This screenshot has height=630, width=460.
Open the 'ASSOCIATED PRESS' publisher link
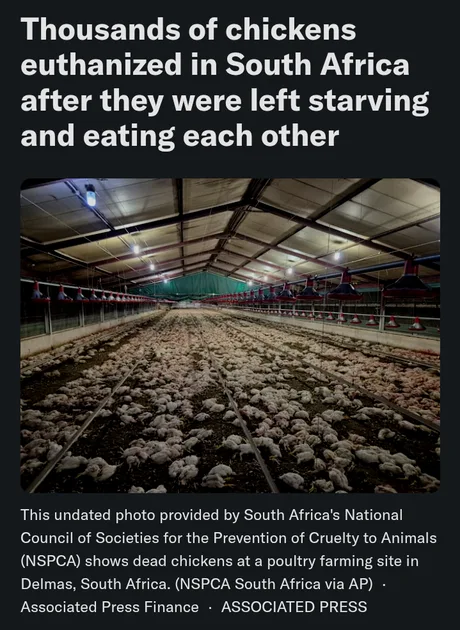(294, 607)
